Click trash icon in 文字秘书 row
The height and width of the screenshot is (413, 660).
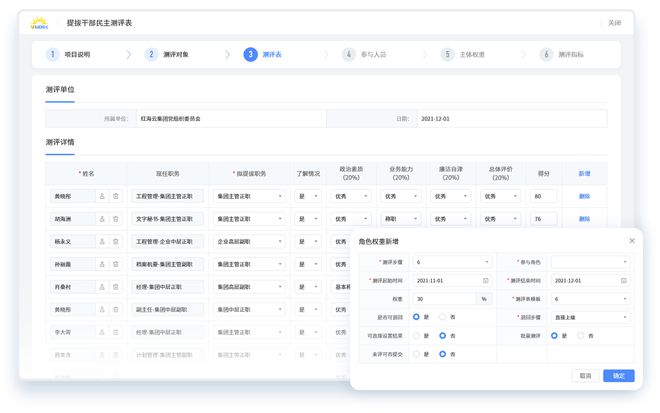point(115,219)
